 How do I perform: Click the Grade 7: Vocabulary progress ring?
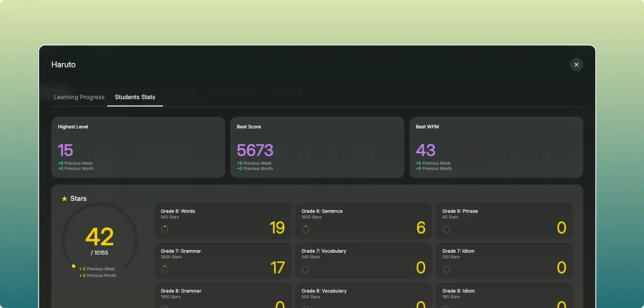305,269
